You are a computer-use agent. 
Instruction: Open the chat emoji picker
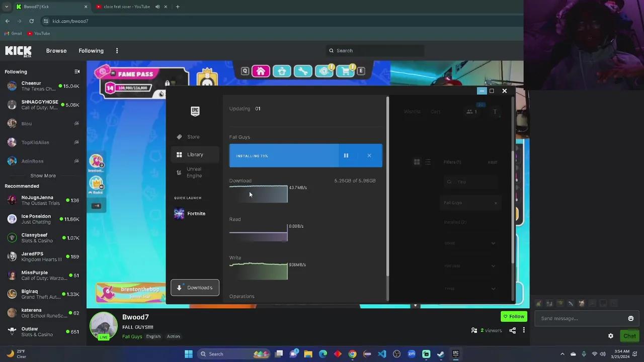click(631, 318)
